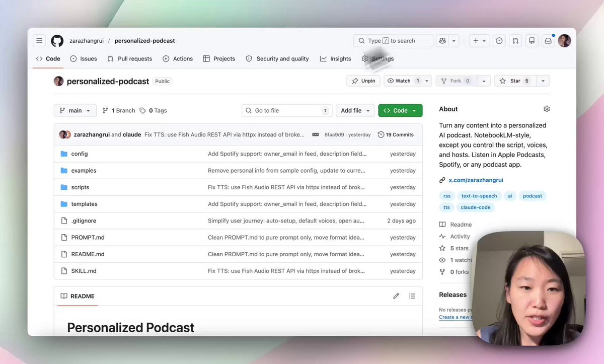Open Copilot dropdown arrow beside chat icon

pos(454,41)
